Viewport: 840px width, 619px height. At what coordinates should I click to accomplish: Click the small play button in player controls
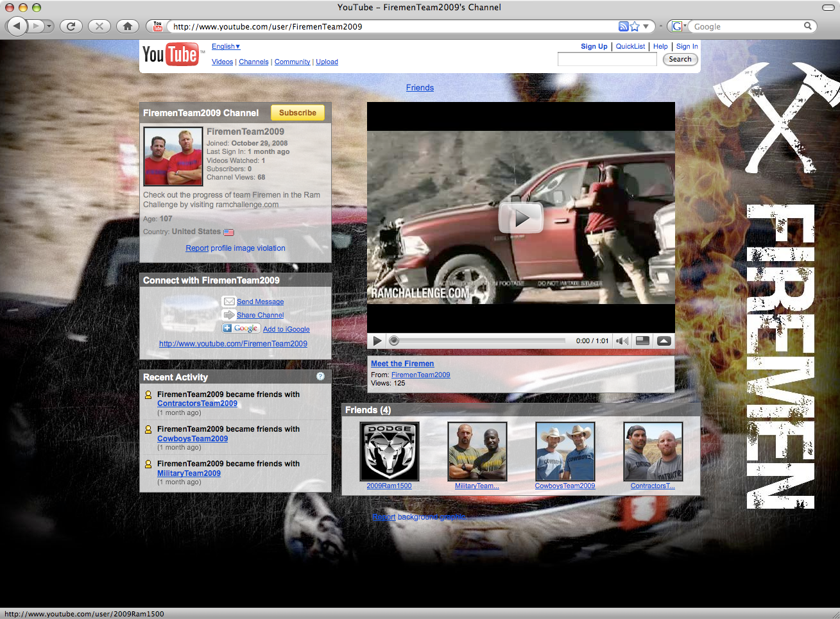point(377,341)
